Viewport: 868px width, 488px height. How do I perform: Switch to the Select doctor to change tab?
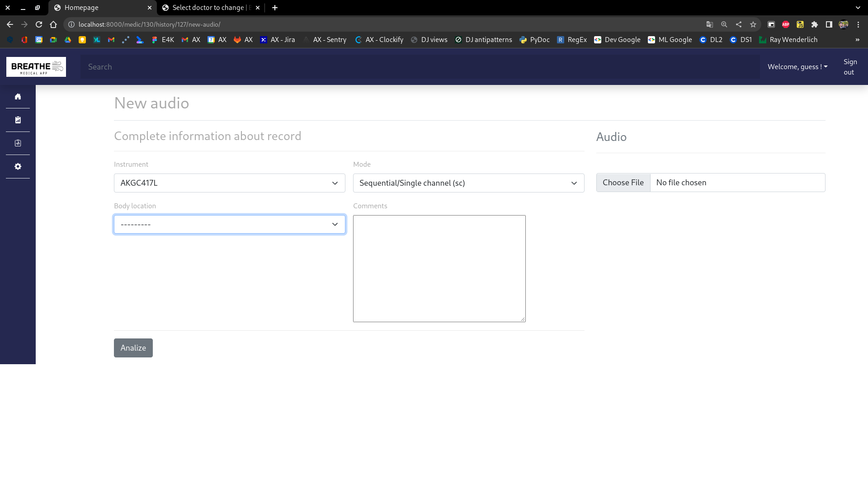pos(208,8)
